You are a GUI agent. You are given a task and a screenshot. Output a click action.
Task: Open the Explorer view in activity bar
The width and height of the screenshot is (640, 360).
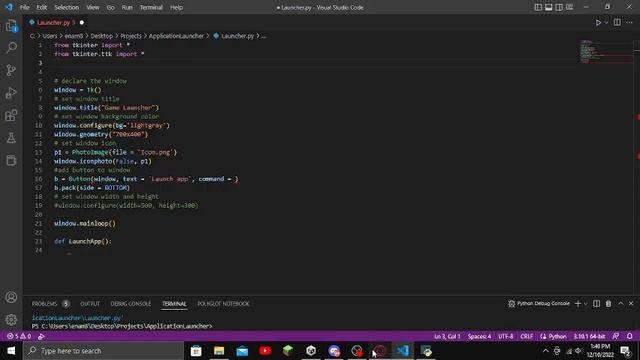tap(11, 26)
